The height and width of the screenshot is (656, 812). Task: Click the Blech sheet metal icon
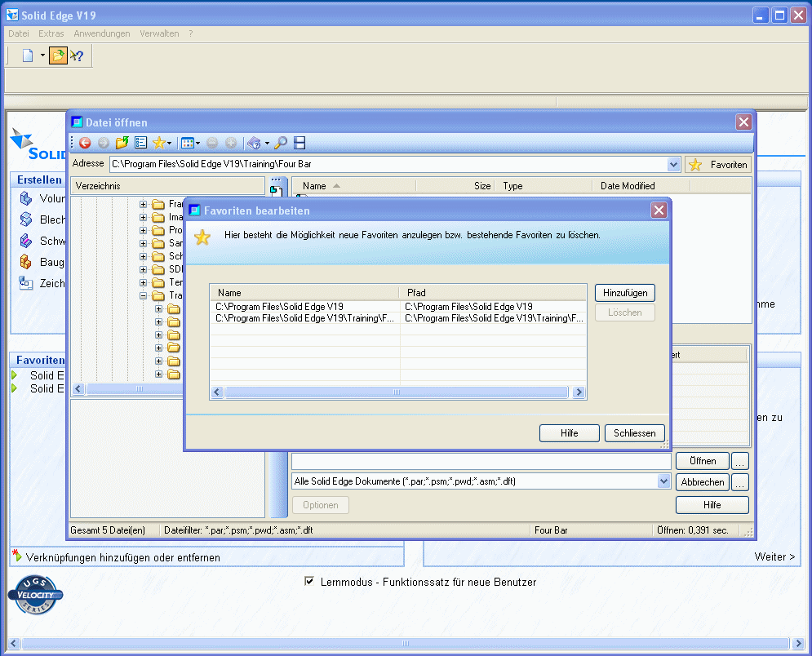26,219
